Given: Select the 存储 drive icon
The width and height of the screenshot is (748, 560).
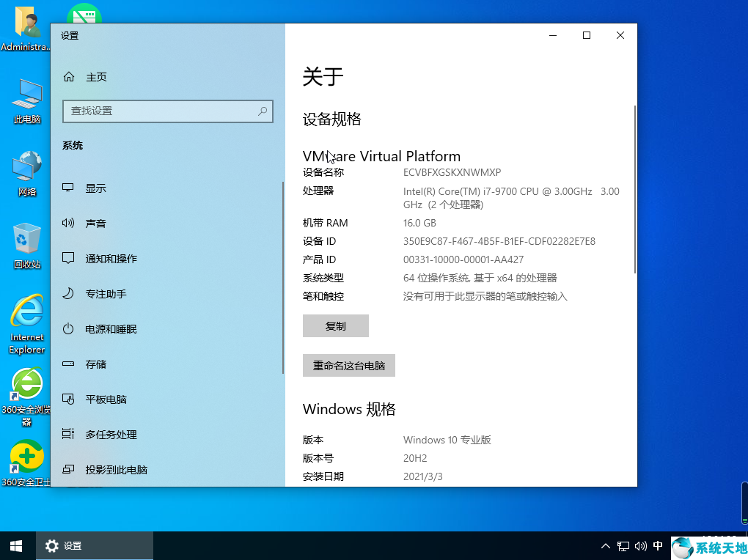Looking at the screenshot, I should point(68,364).
